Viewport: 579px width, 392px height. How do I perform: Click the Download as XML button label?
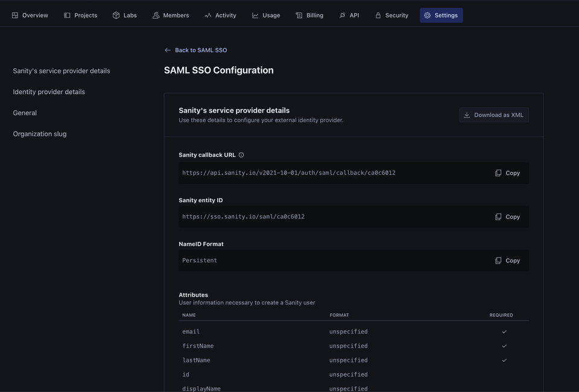(499, 115)
